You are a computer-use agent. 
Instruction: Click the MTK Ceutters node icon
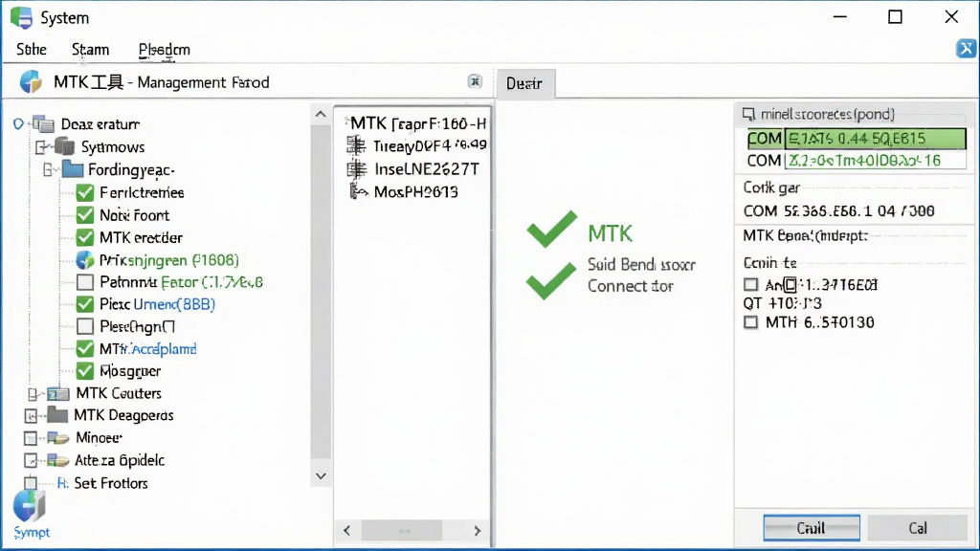[x=58, y=393]
